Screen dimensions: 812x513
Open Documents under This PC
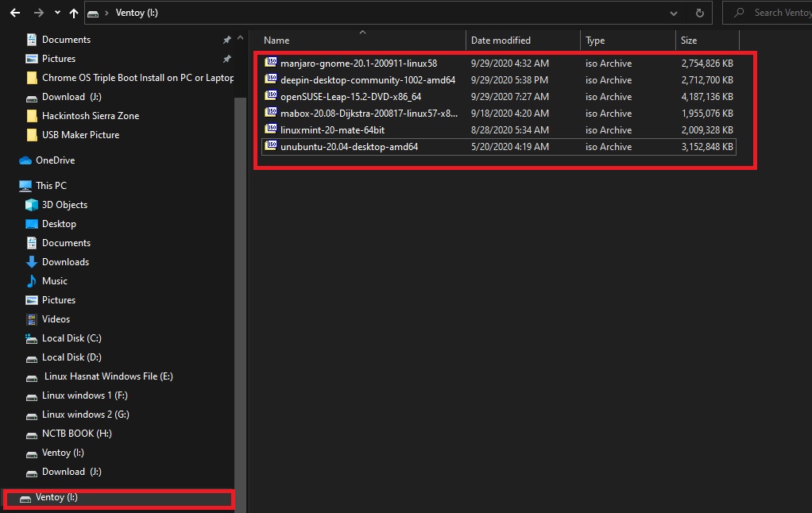tap(66, 243)
